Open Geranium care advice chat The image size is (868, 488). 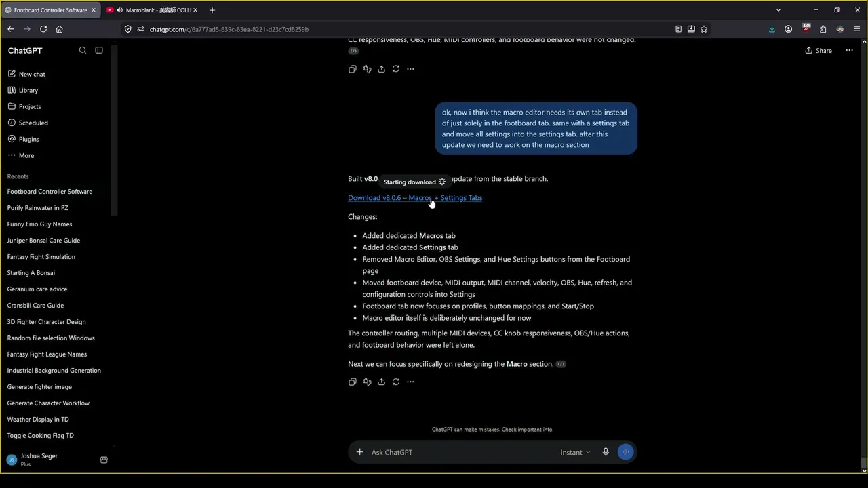(37, 289)
